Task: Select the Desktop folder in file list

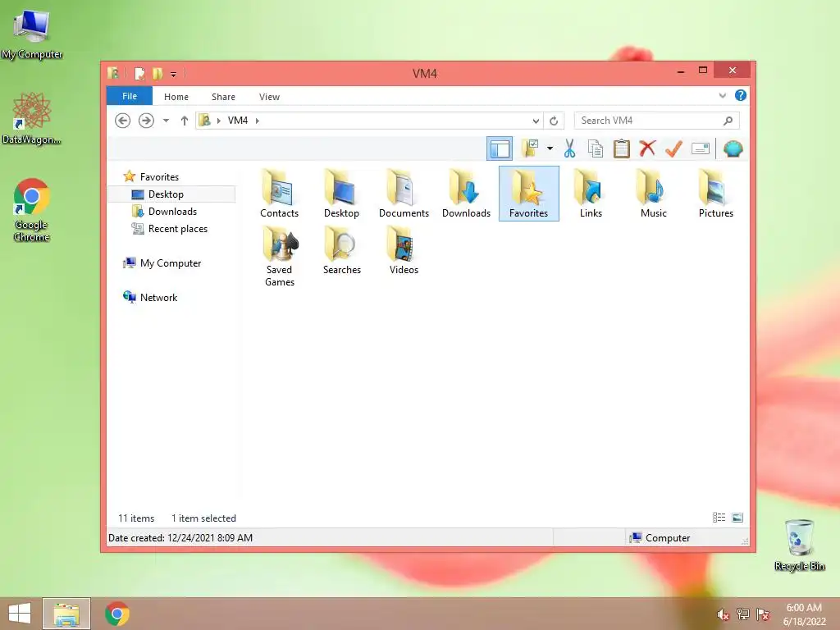Action: tap(341, 194)
